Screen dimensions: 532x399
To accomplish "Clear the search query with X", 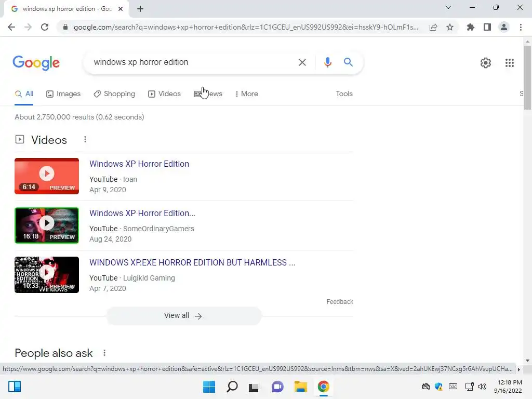I will [x=302, y=62].
